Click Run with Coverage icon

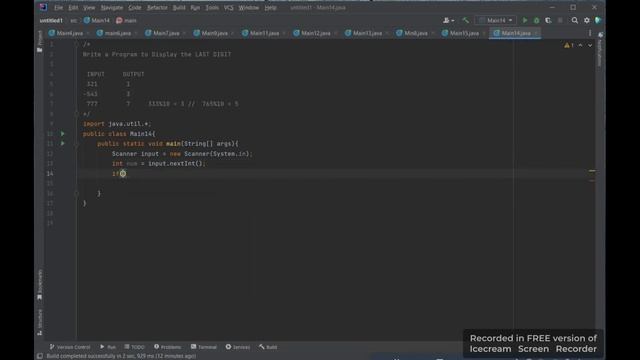coord(548,20)
